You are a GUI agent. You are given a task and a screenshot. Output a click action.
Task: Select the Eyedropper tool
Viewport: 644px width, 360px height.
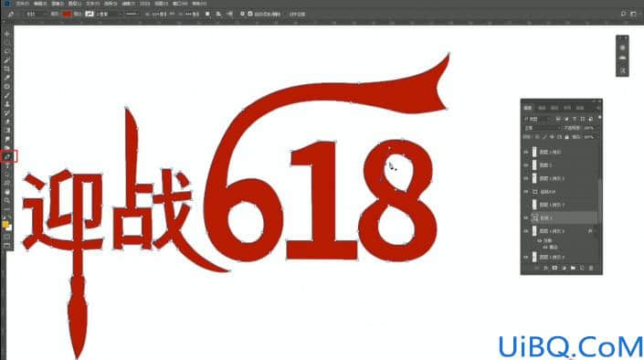7,78
